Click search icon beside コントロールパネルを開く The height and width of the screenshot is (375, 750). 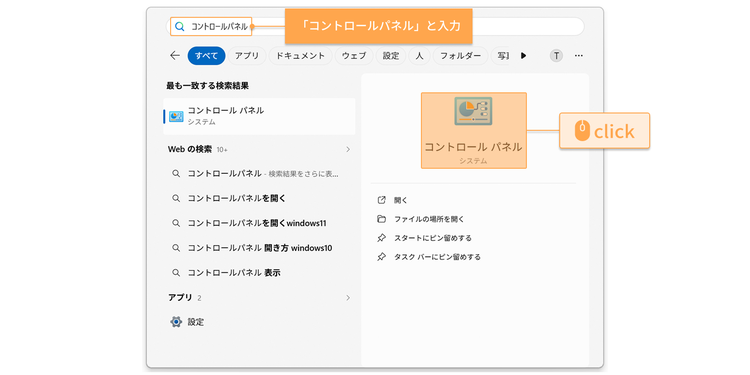[176, 198]
